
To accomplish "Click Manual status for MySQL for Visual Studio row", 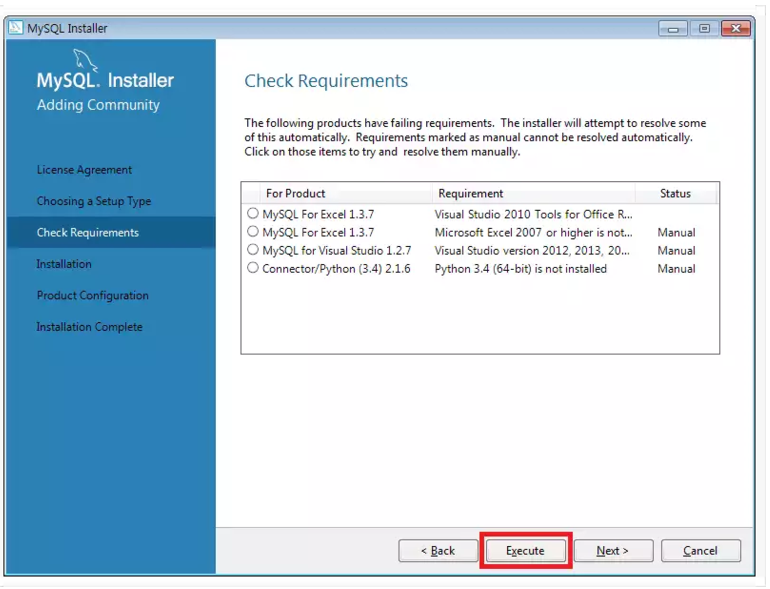I will coord(676,251).
